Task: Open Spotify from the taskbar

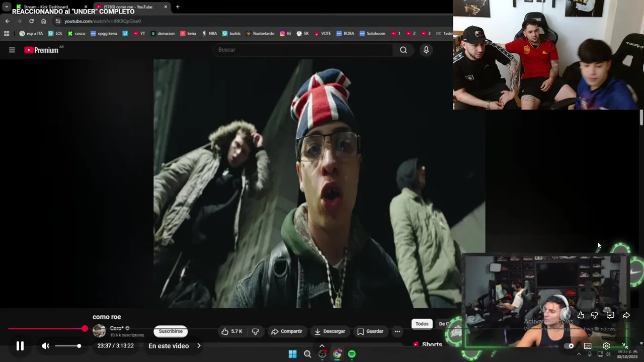Action: click(x=352, y=354)
